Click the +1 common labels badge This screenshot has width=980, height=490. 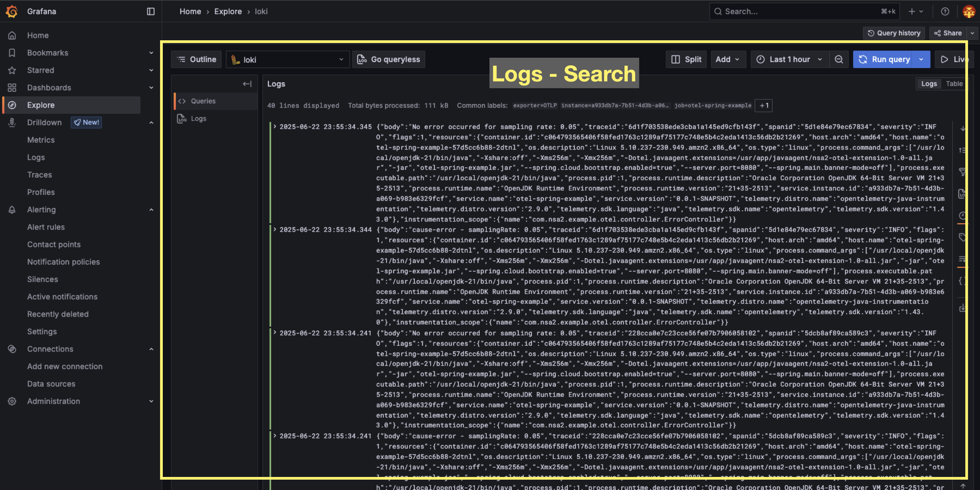764,106
